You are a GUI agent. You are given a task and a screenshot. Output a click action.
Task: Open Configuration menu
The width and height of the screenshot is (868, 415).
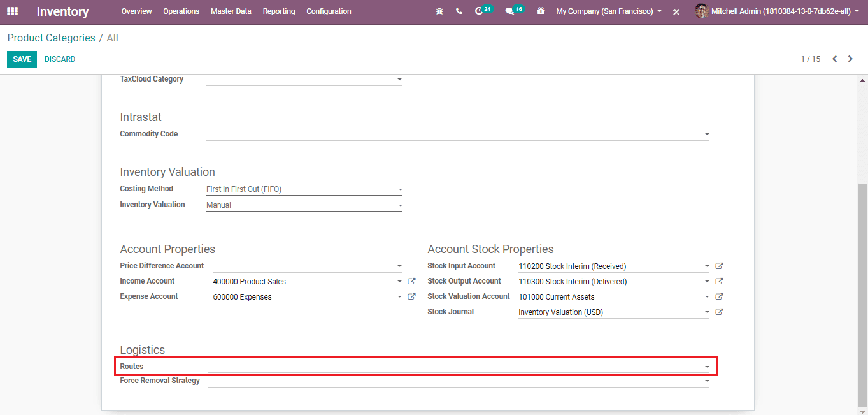pos(329,11)
